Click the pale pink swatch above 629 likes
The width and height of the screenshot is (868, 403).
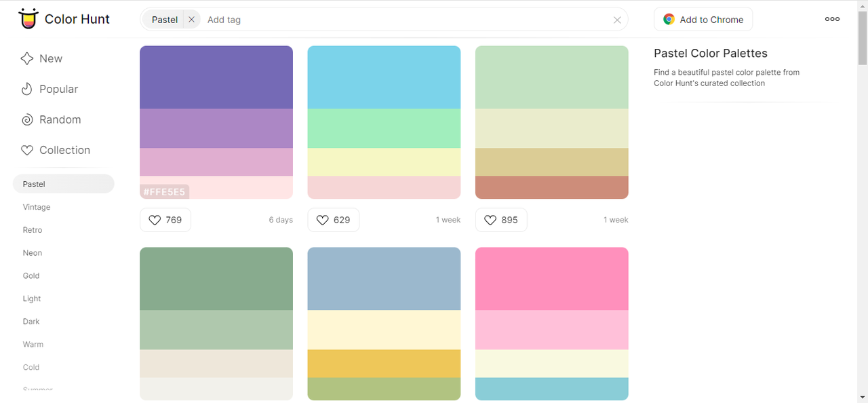(x=384, y=187)
